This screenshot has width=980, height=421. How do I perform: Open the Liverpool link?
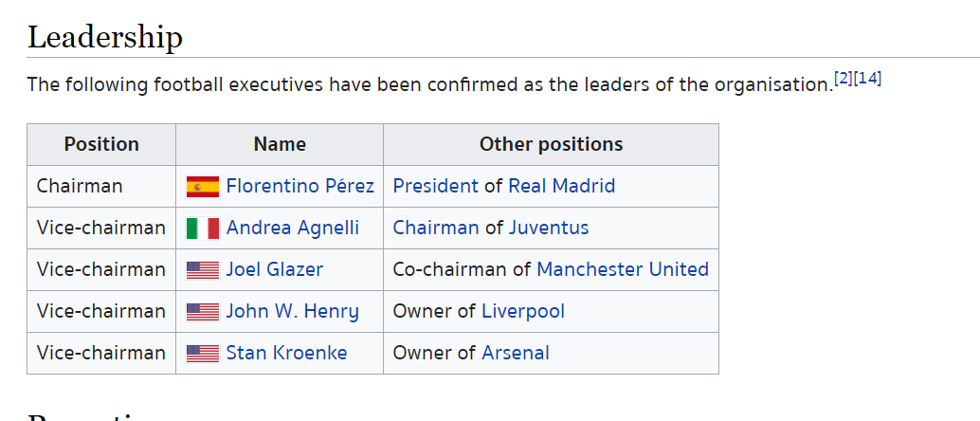pos(523,311)
